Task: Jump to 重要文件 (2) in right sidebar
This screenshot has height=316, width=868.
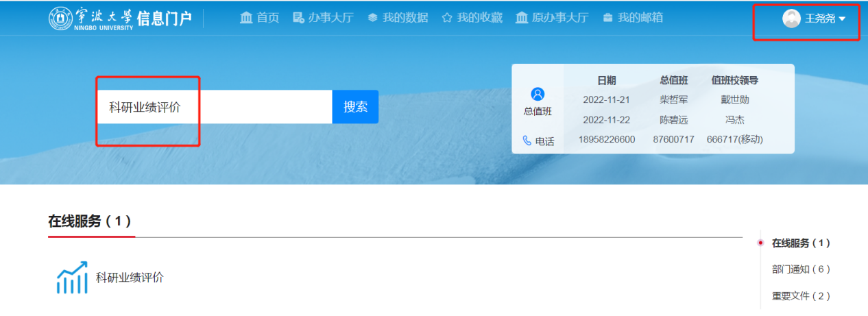Action: click(x=801, y=296)
